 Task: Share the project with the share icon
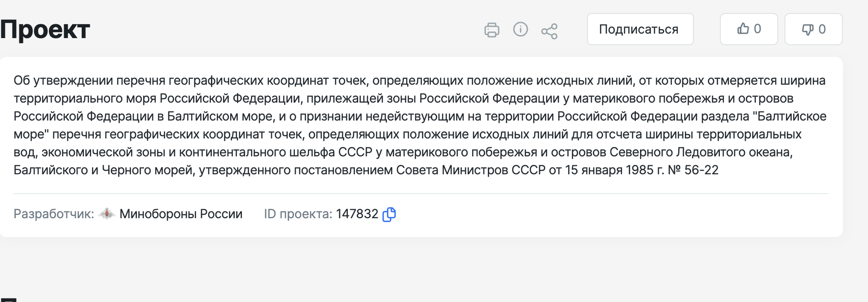pos(549,31)
